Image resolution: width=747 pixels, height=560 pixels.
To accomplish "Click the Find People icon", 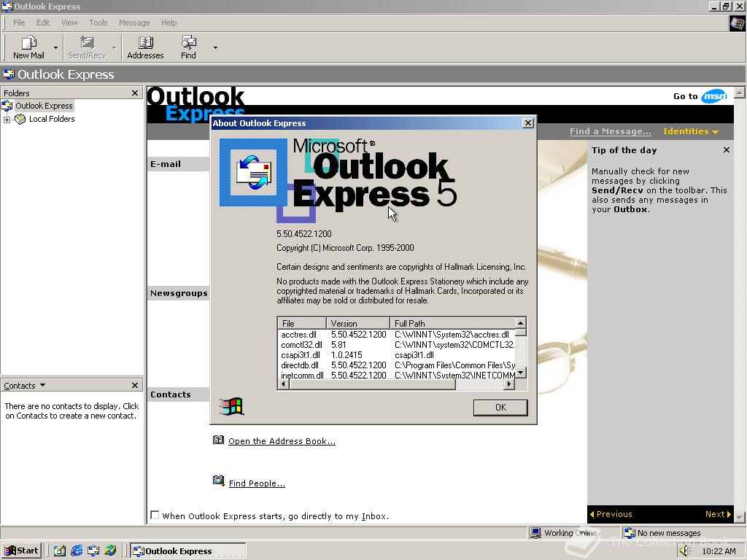I will [x=218, y=481].
